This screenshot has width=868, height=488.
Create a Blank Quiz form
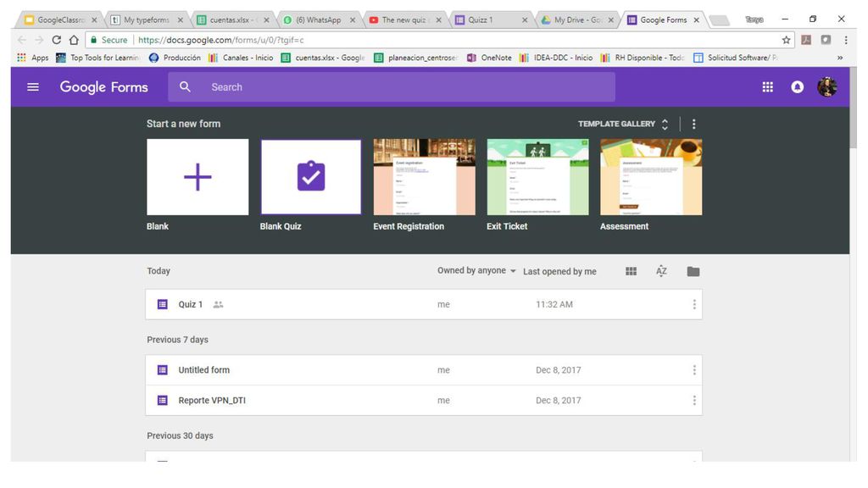tap(310, 177)
